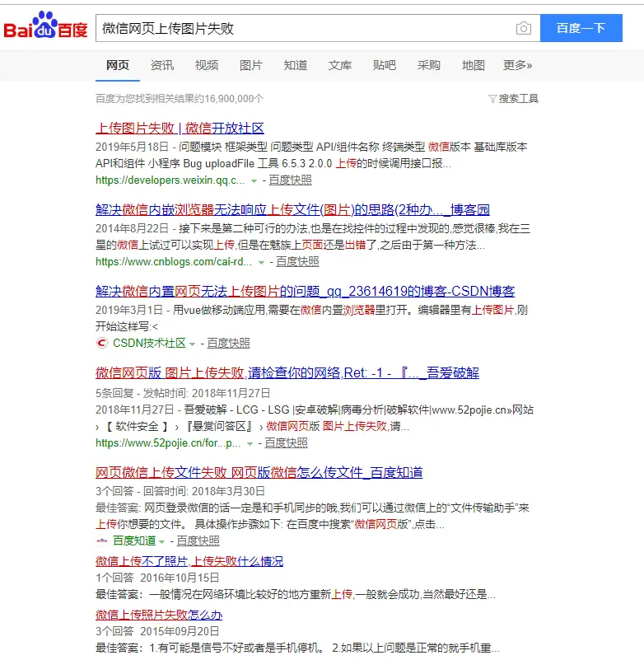This screenshot has height=660, width=644.
Task: Focus the search input field
Action: pos(306,28)
